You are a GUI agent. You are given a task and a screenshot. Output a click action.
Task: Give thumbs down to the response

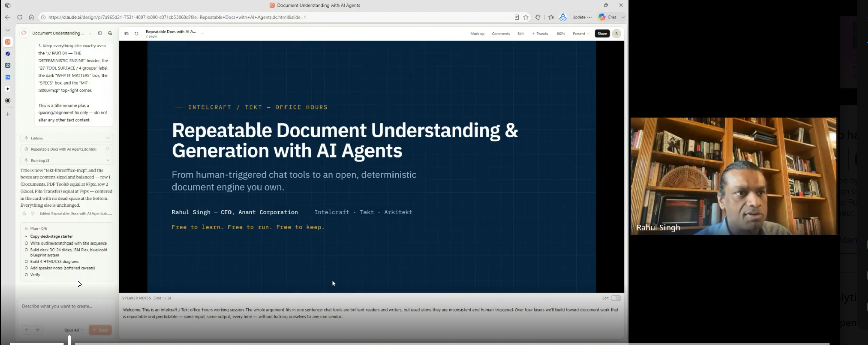point(32,213)
